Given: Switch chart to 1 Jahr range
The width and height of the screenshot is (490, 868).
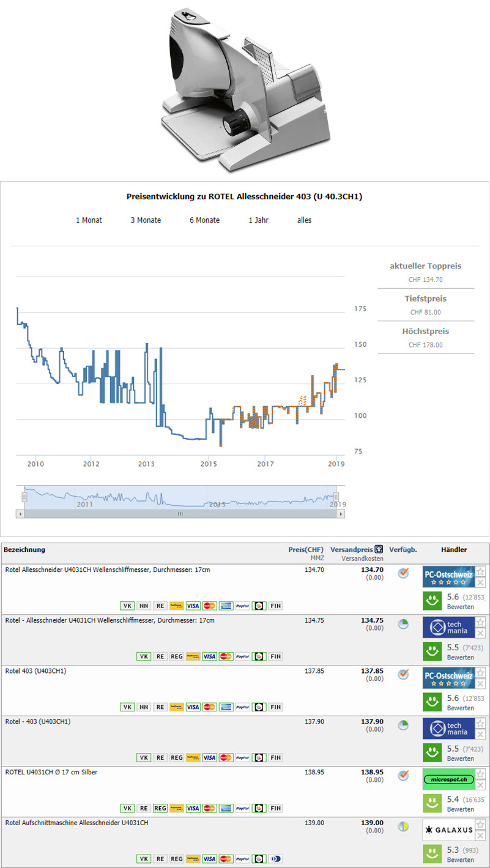Looking at the screenshot, I should (x=258, y=220).
